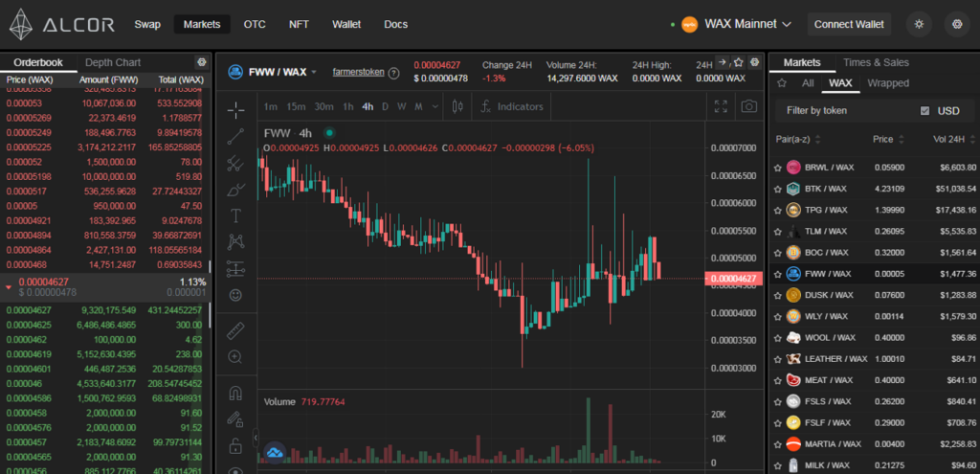This screenshot has width=980, height=474.
Task: Select the prediction and measurement tool
Action: [x=235, y=268]
